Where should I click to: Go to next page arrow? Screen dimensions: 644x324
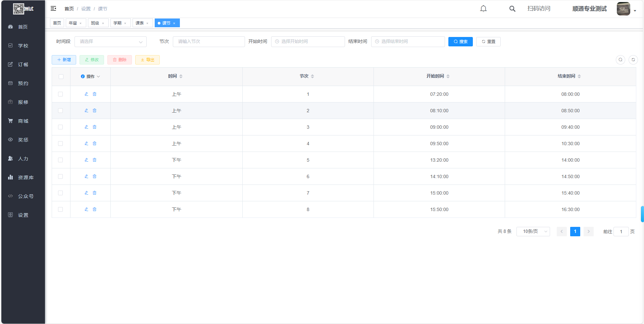(x=589, y=232)
